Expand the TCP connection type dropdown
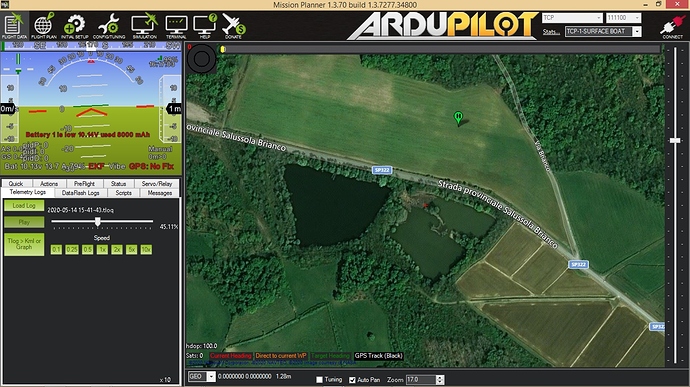 (572, 18)
